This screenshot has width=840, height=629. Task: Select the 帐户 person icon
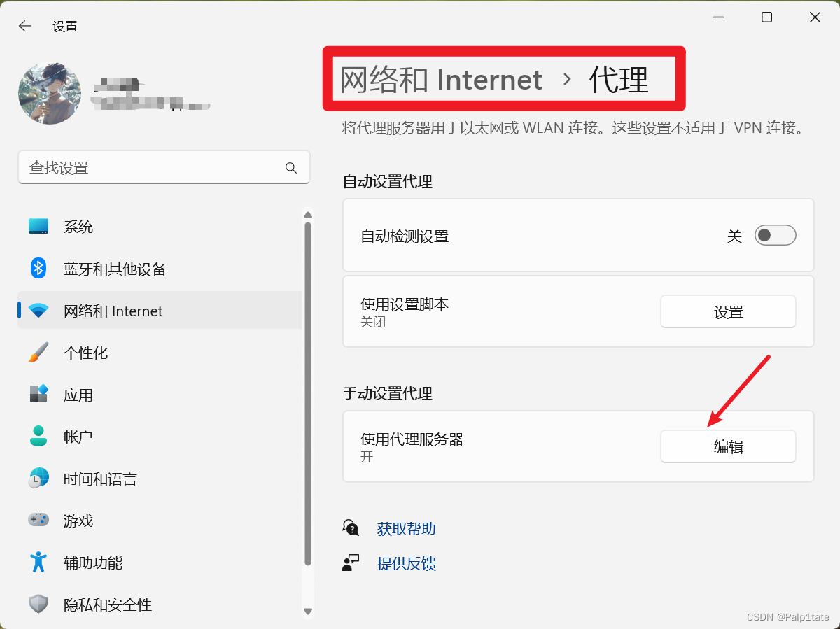point(39,436)
